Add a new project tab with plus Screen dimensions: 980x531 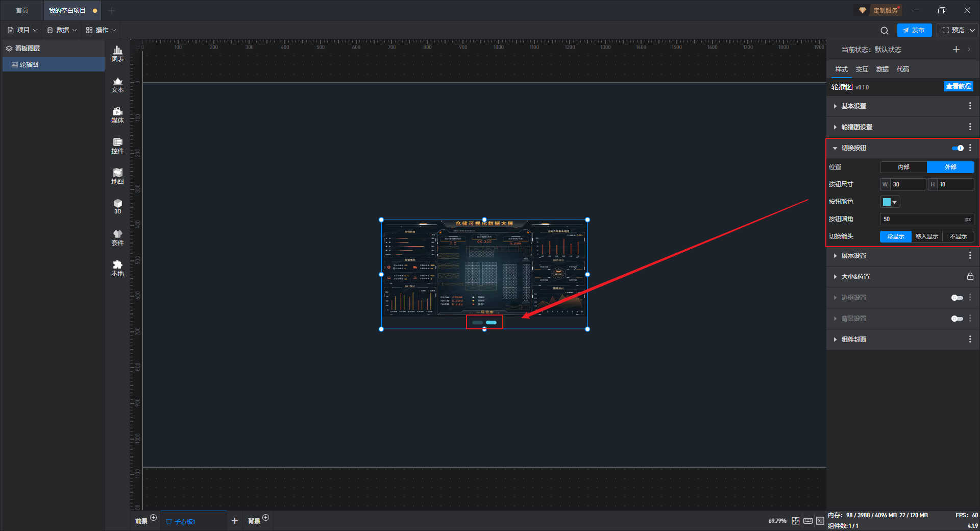pyautogui.click(x=112, y=11)
